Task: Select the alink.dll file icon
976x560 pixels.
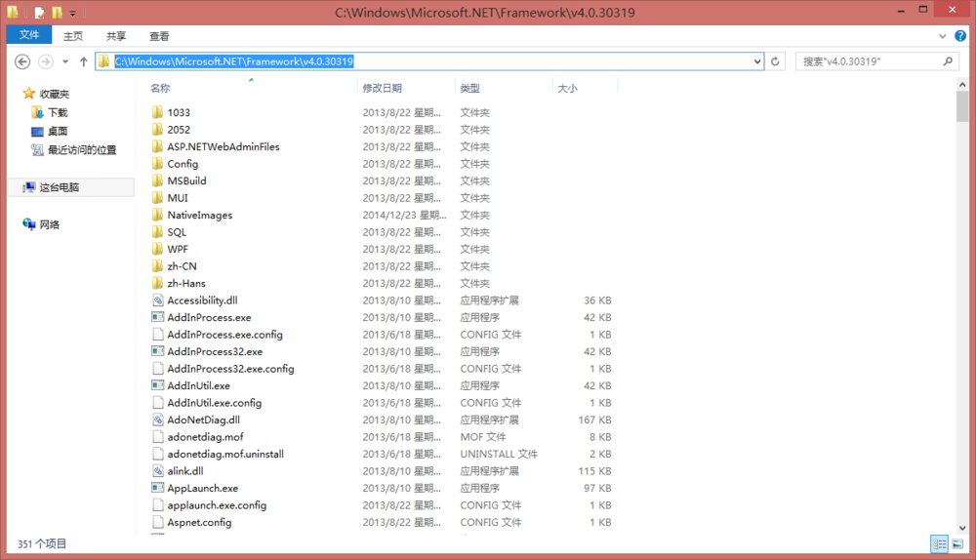Action: [x=158, y=471]
